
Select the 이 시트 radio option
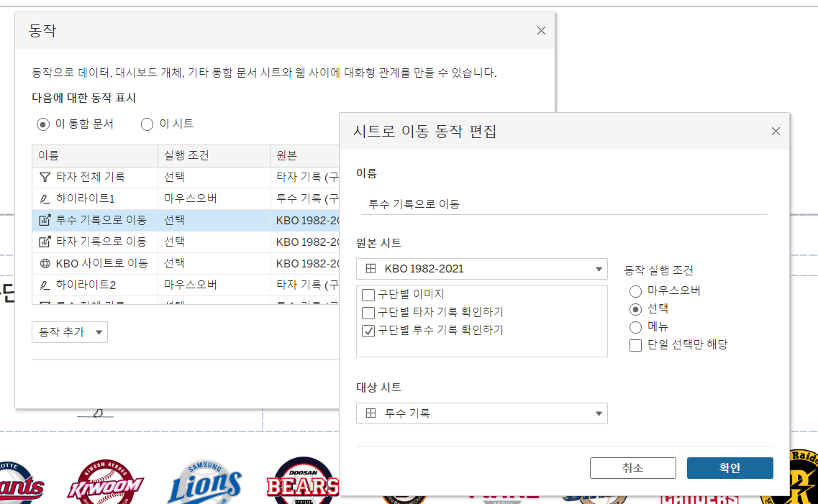click(147, 124)
